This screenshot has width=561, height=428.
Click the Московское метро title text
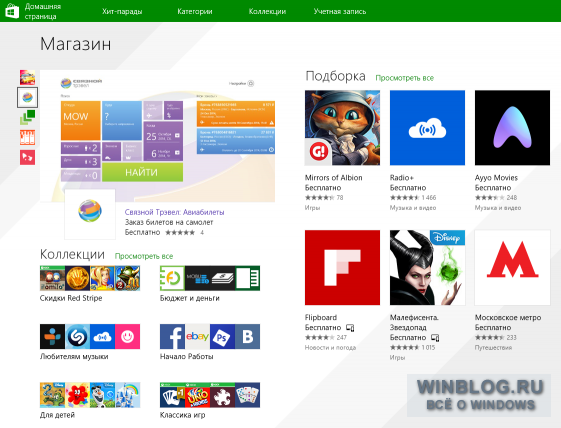click(x=508, y=317)
